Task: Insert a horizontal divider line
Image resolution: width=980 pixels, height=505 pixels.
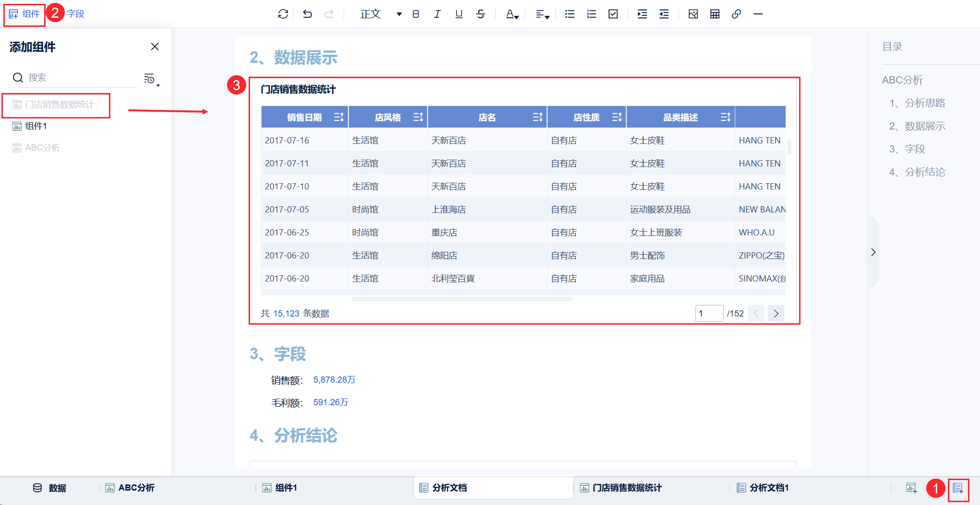Action: [758, 14]
